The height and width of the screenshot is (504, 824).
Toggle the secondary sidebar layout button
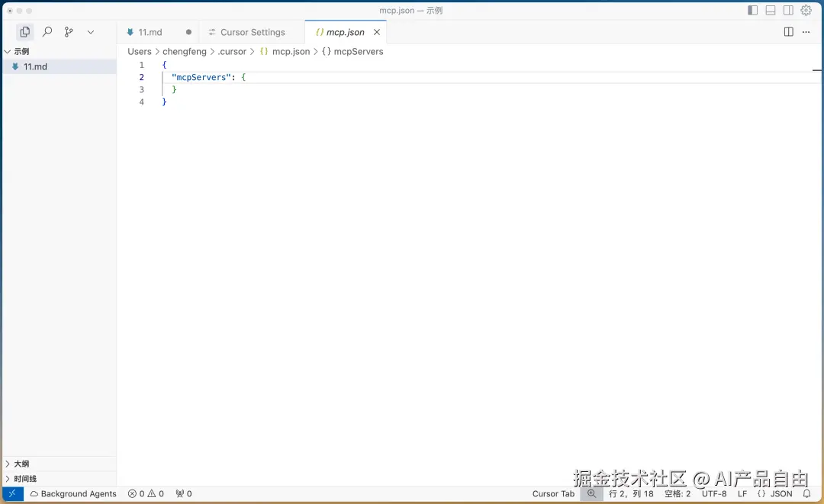[788, 11]
